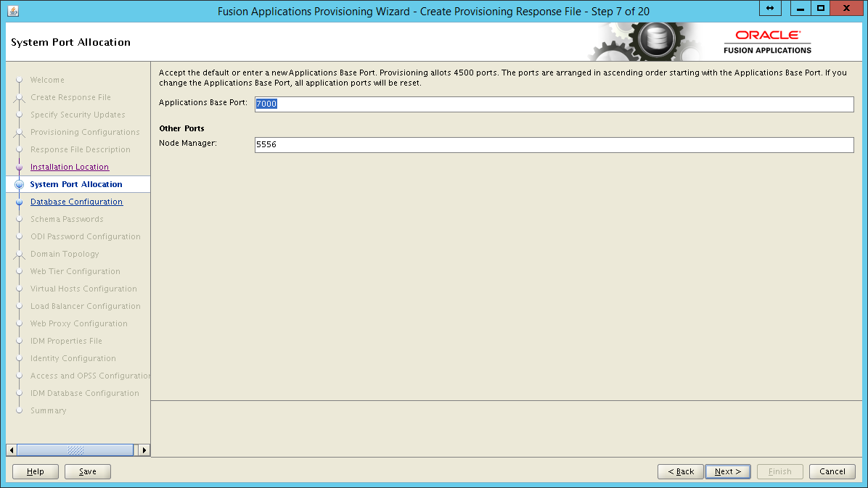Click the Web Proxy Configuration step

78,323
